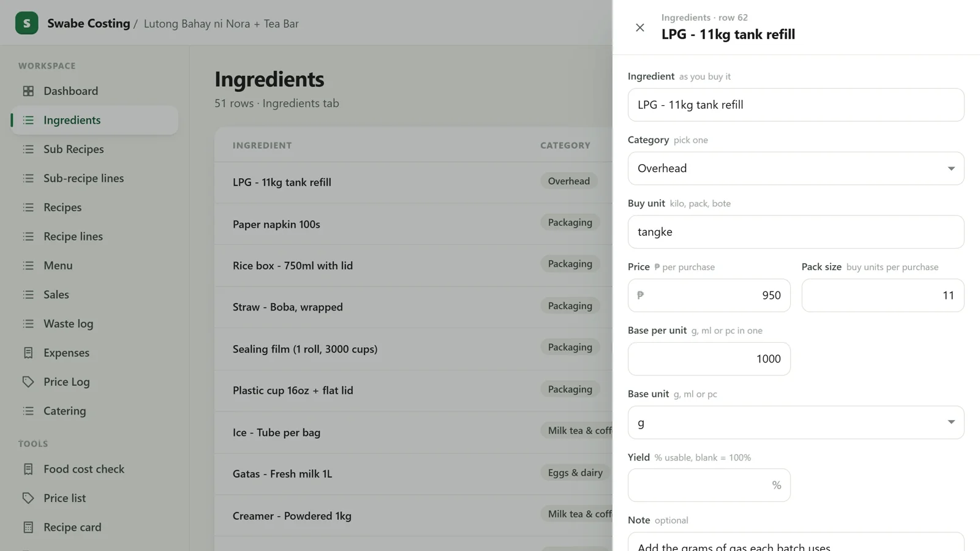
Task: Click the Eggs & dairy category tag
Action: point(575,473)
